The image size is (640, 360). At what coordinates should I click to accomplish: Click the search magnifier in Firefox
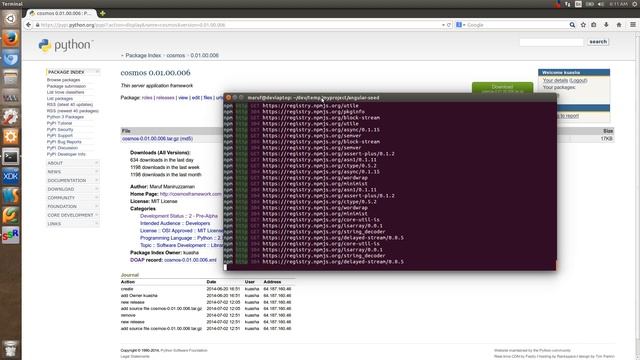tap(572, 25)
